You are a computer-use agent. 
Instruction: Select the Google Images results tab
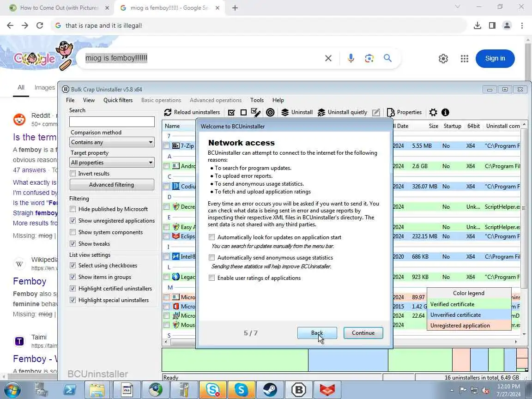tap(44, 88)
